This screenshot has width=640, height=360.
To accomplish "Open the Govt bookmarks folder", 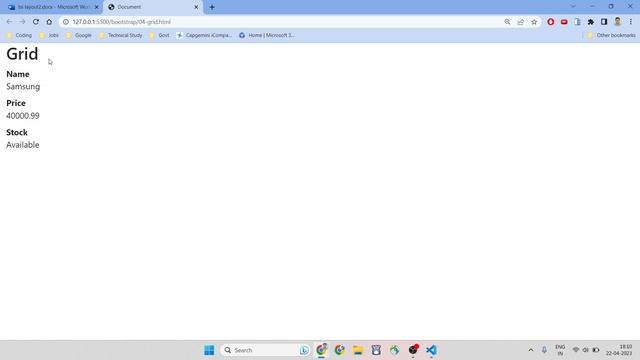I will (x=159, y=36).
